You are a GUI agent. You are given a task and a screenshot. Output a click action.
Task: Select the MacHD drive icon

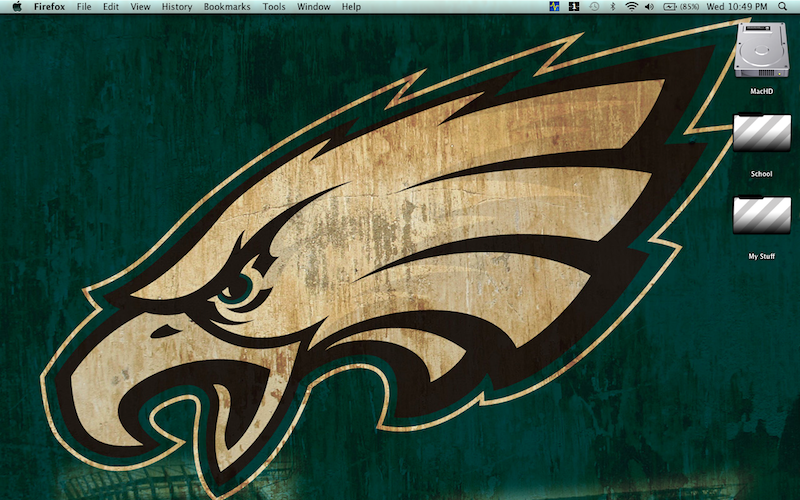pos(762,50)
